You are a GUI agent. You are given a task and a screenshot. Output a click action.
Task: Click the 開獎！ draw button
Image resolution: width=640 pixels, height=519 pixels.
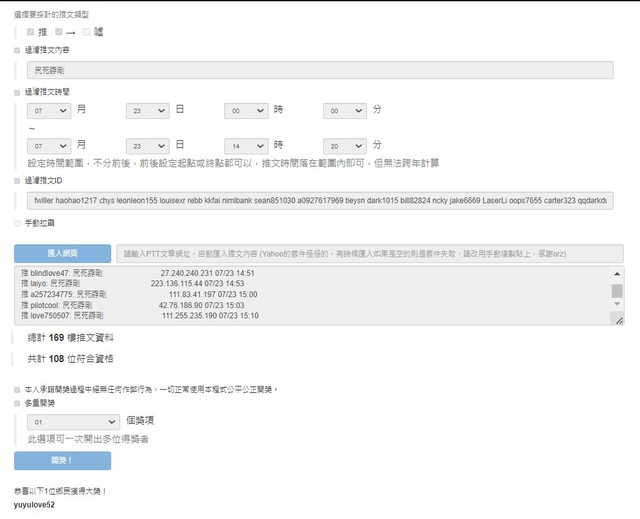tap(62, 460)
